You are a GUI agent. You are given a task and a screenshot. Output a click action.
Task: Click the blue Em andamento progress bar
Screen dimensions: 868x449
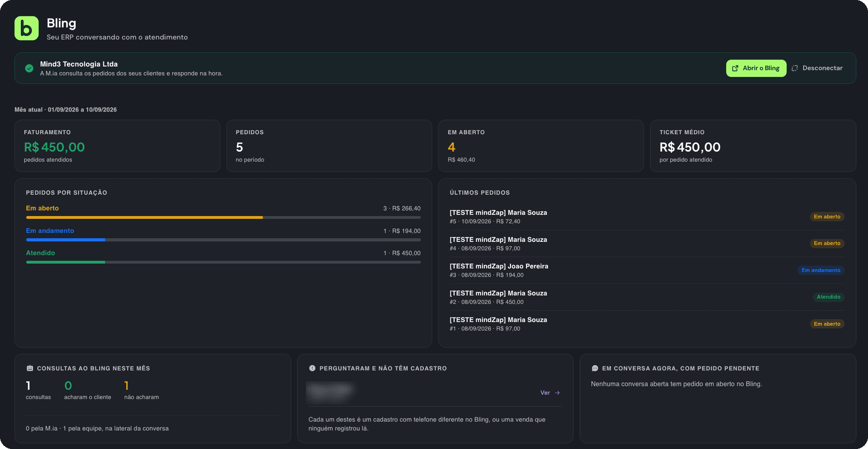[x=66, y=240]
